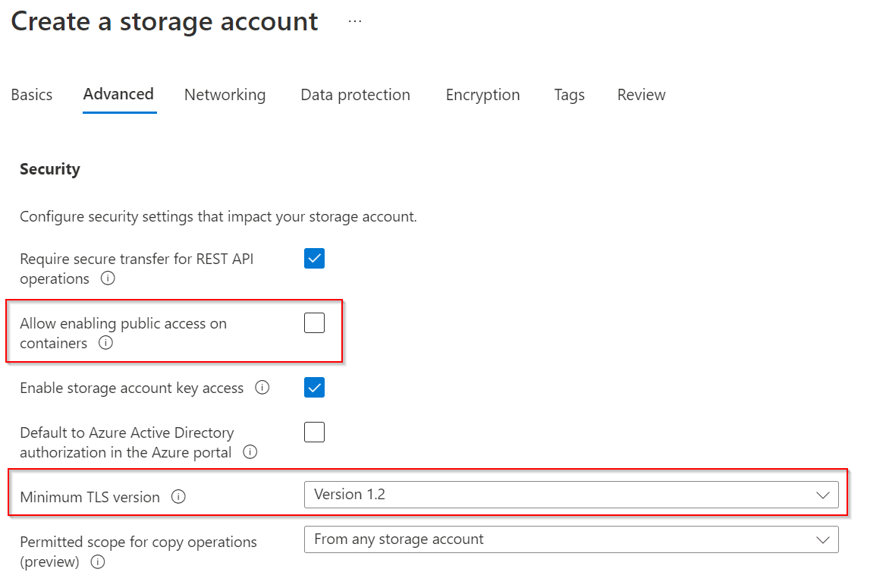Enable Allow public access on containers checkbox
Image resolution: width=889 pixels, height=588 pixels.
coord(314,323)
